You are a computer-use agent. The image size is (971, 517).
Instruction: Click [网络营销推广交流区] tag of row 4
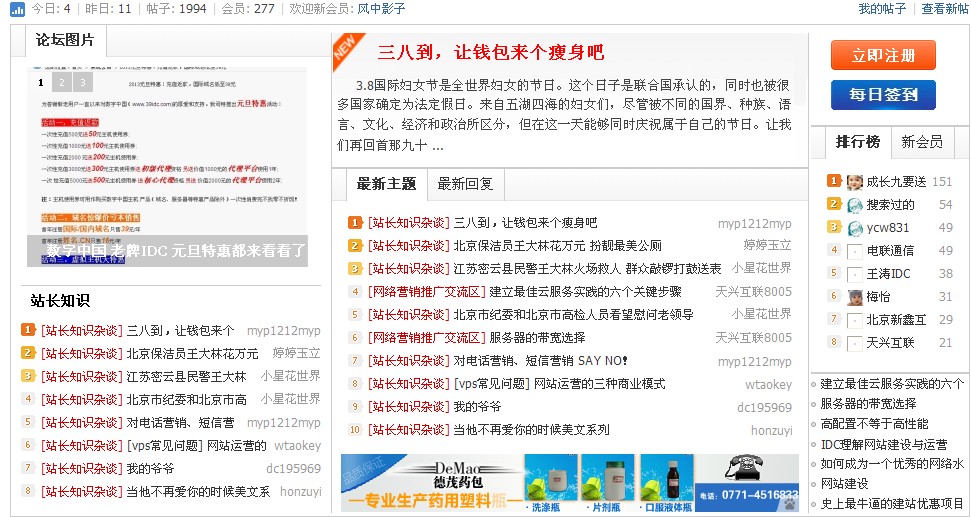(426, 292)
